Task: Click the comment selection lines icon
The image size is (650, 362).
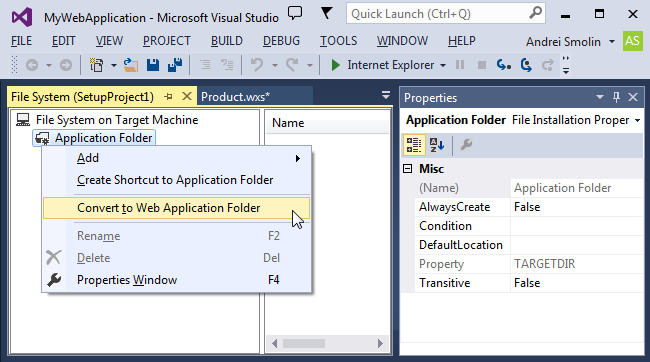Action: click(205, 65)
